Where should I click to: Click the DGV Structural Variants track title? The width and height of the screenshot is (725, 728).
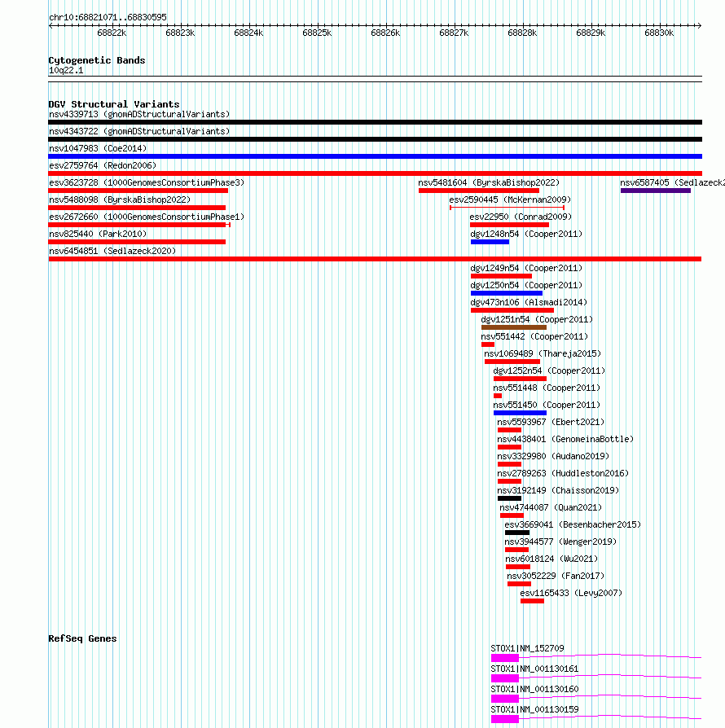(x=114, y=104)
